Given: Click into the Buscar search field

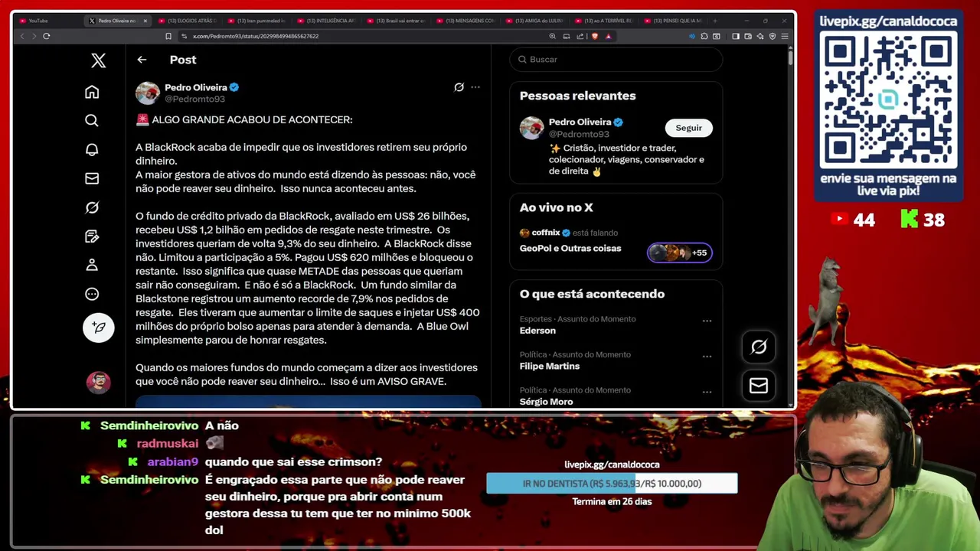Looking at the screenshot, I should pos(616,59).
